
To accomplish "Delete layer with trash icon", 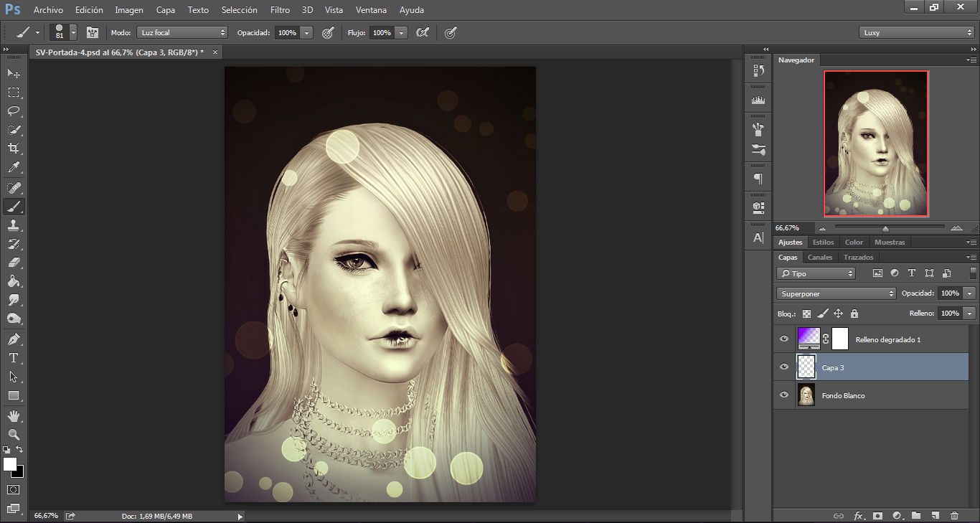I will [x=954, y=515].
